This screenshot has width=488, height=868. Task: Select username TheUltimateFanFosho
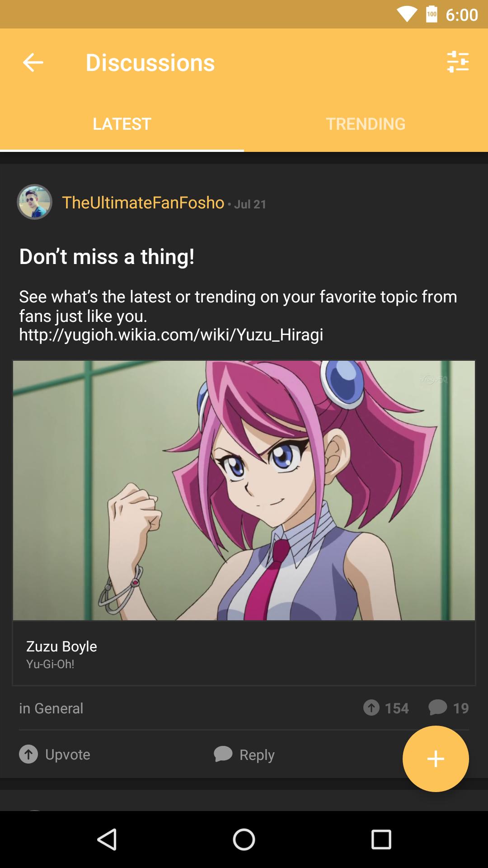point(142,203)
